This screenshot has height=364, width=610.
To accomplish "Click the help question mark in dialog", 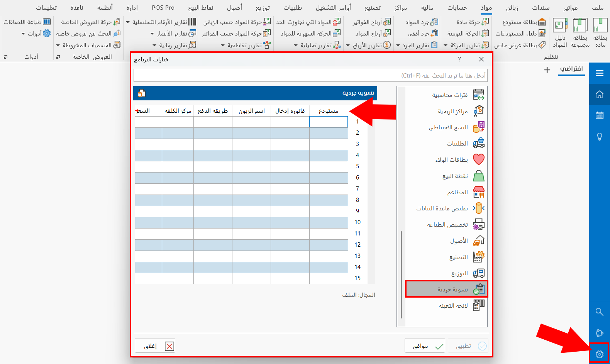I will tap(459, 59).
